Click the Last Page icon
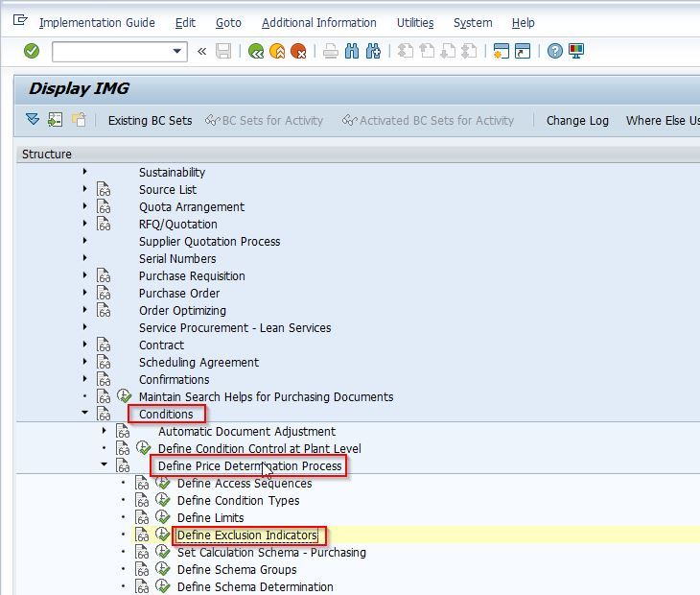The image size is (700, 595). pos(469,52)
